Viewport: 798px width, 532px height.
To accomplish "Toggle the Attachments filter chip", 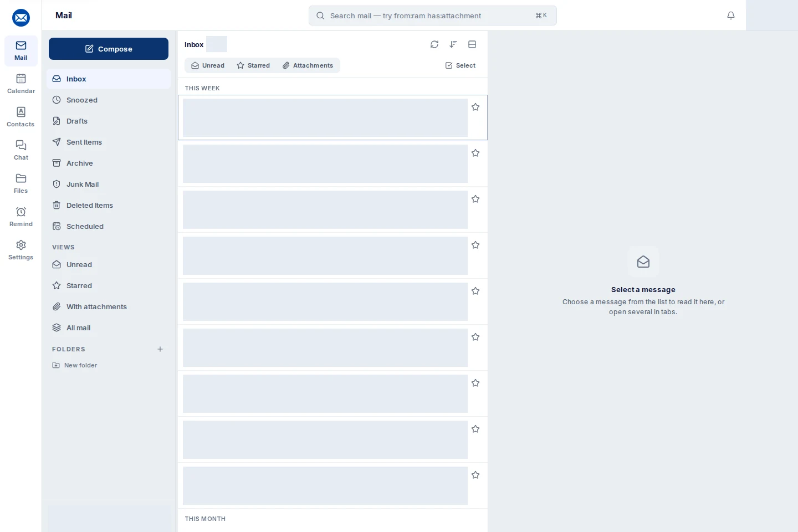I will [308, 65].
